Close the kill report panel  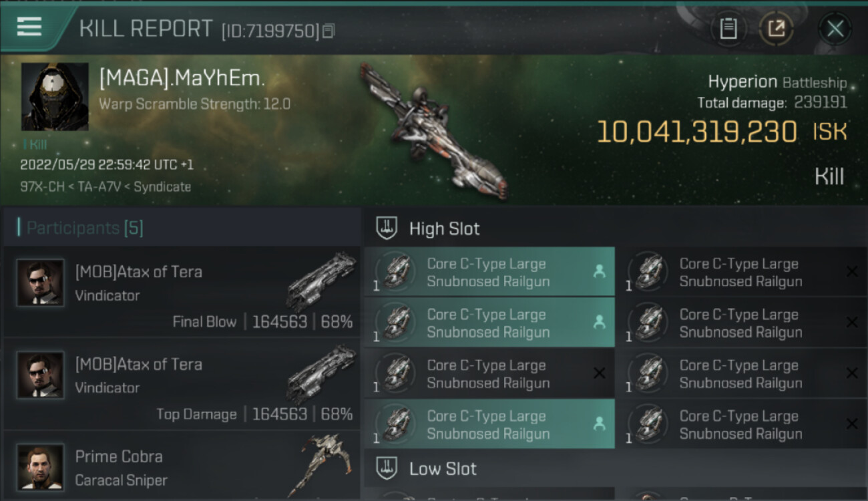835,29
